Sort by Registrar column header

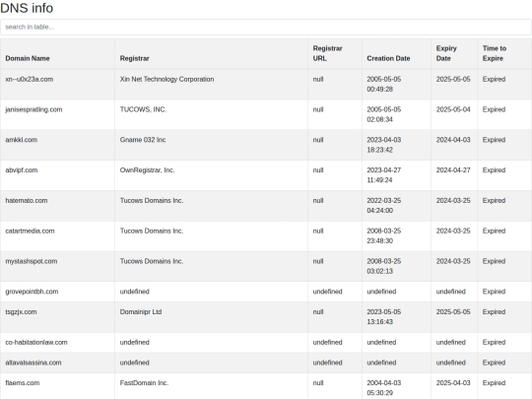point(134,58)
